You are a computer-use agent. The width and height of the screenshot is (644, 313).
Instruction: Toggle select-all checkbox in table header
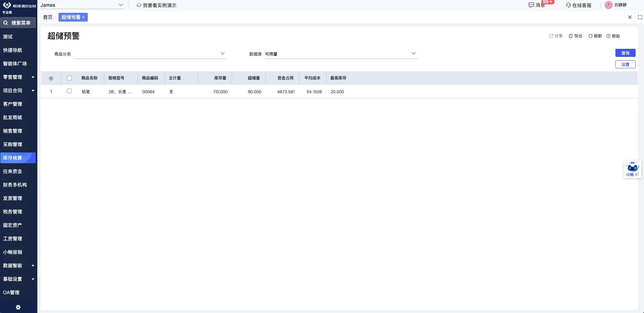(69, 78)
